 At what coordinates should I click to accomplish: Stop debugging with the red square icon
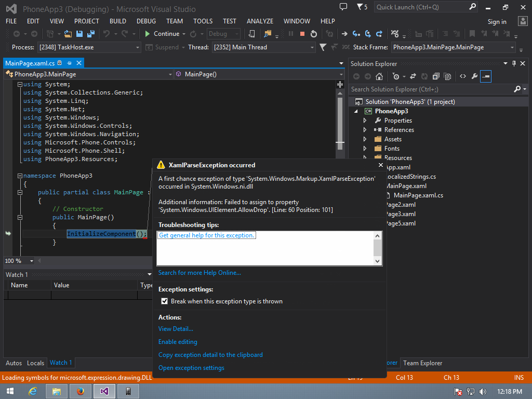(x=302, y=34)
